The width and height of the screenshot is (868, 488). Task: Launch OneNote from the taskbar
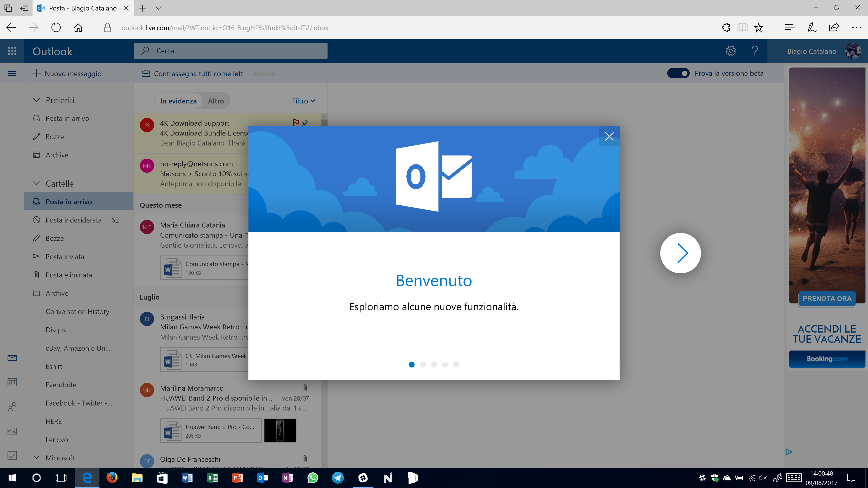288,478
